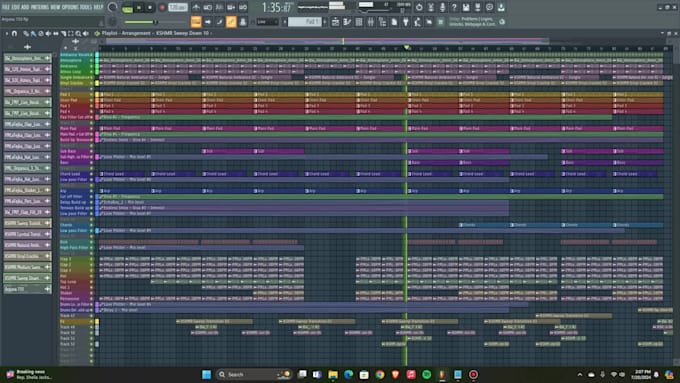This screenshot has width=680, height=383.
Task: Click the multiple pages/clone icon in toolbar
Action: click(x=394, y=22)
